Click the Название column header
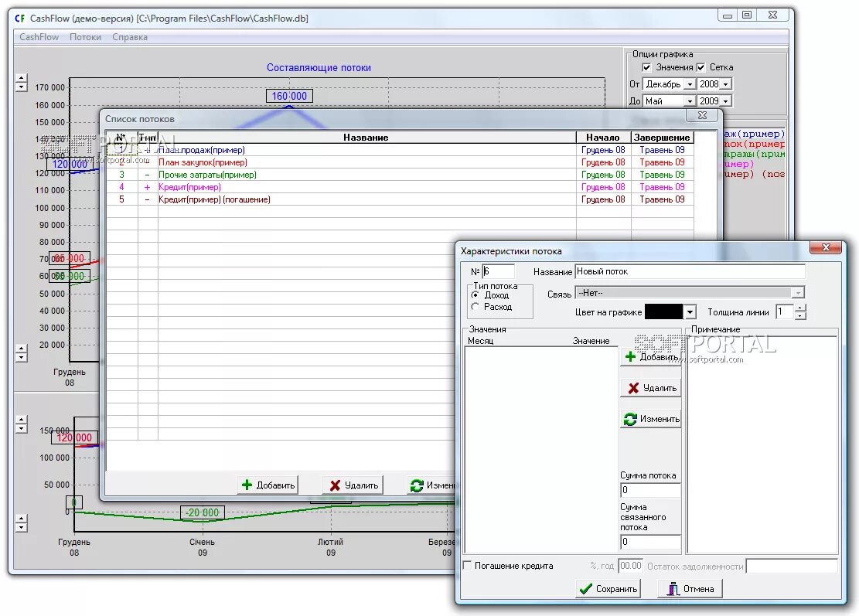The image size is (859, 616). coord(366,138)
